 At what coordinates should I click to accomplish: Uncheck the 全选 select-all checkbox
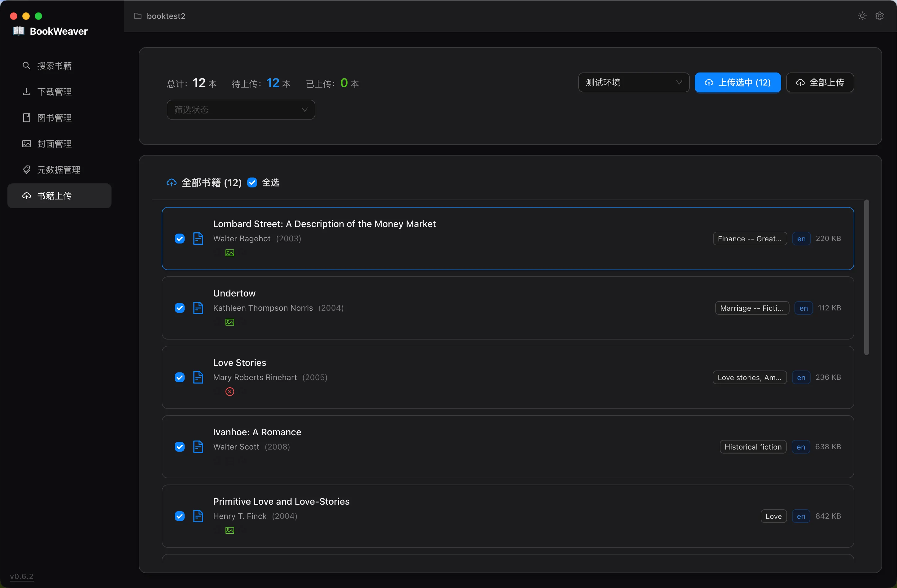[x=252, y=183]
